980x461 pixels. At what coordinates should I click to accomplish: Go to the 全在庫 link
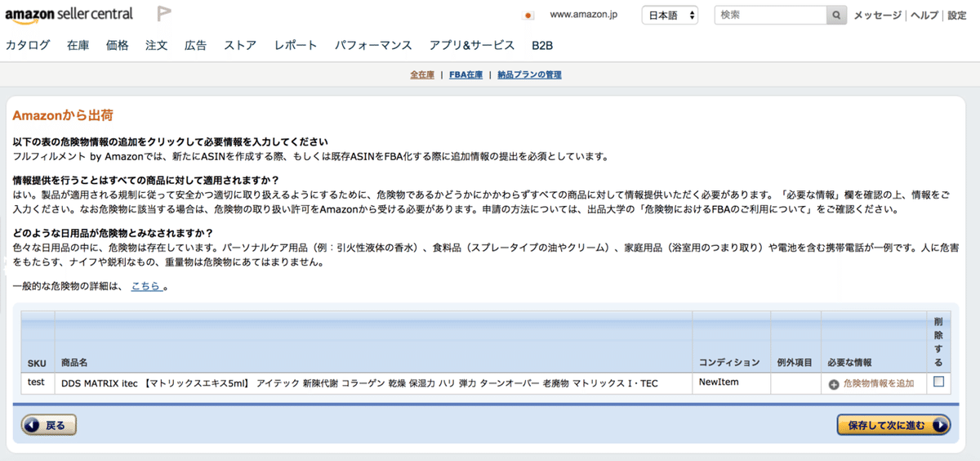[x=422, y=74]
